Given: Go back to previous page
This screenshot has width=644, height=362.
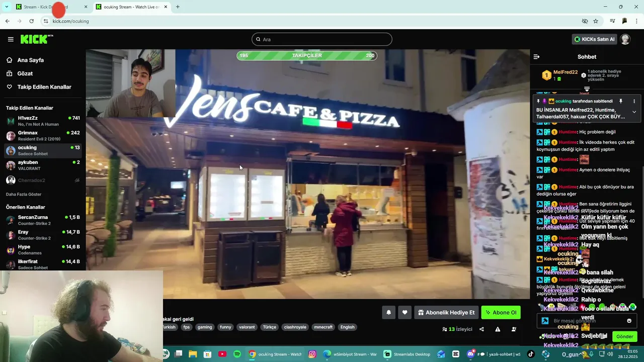Looking at the screenshot, I should [7, 21].
